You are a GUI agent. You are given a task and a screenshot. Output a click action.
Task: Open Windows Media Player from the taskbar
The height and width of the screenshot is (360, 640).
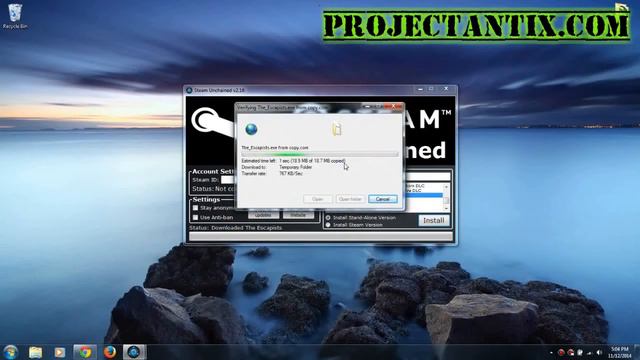[x=60, y=352]
